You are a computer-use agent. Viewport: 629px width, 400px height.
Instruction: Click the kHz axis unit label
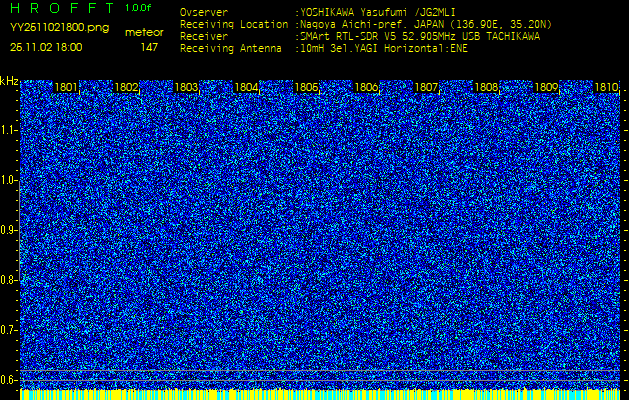pyautogui.click(x=9, y=81)
